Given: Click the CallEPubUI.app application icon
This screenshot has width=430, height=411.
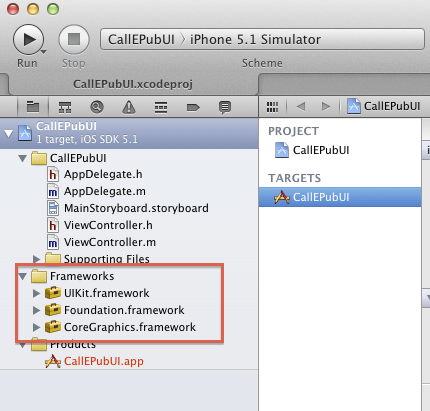Looking at the screenshot, I should pos(53,361).
